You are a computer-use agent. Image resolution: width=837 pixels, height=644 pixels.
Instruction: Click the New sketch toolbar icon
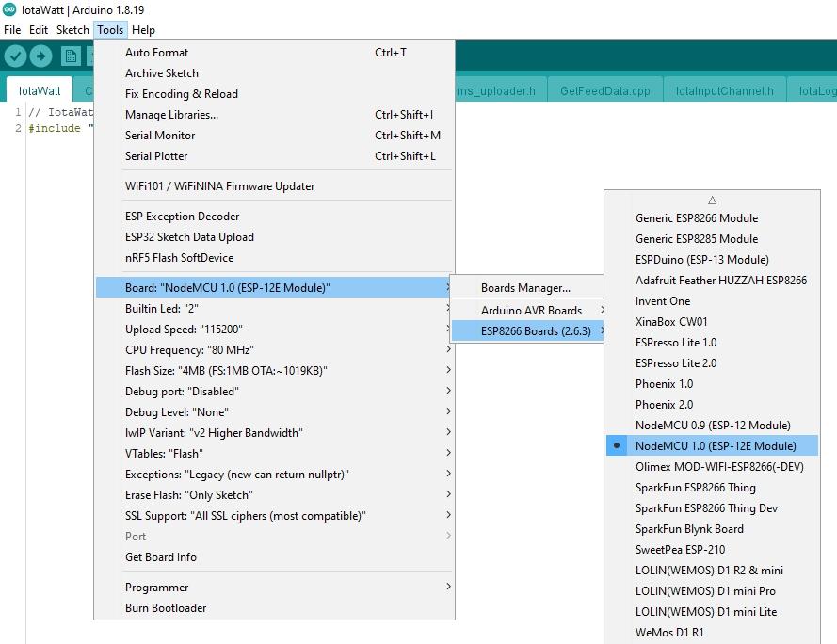tap(71, 56)
